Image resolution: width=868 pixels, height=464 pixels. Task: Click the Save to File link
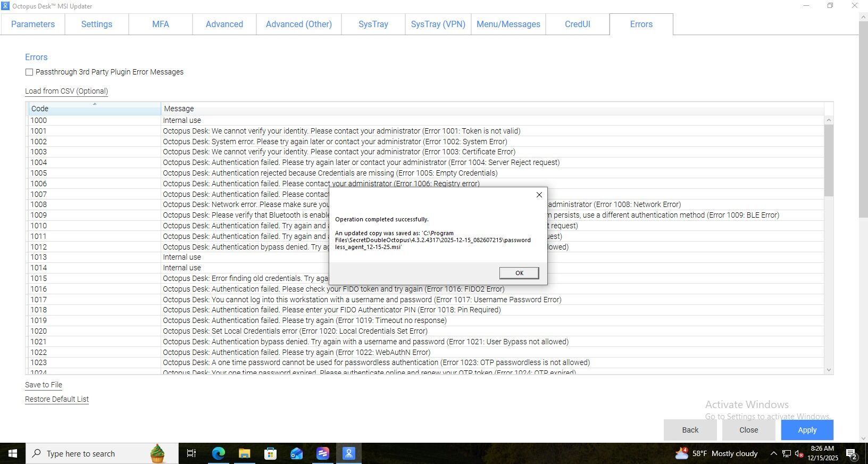[x=44, y=385]
